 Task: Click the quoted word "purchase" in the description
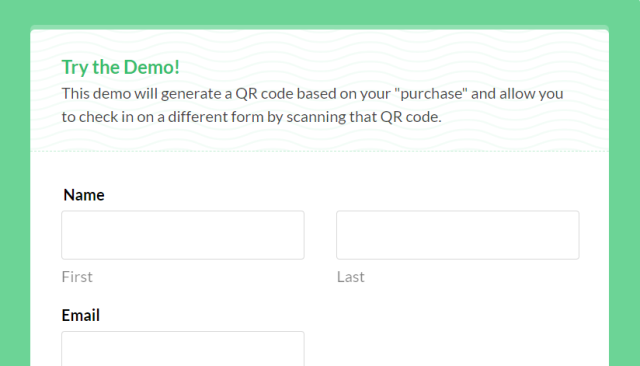(x=431, y=94)
